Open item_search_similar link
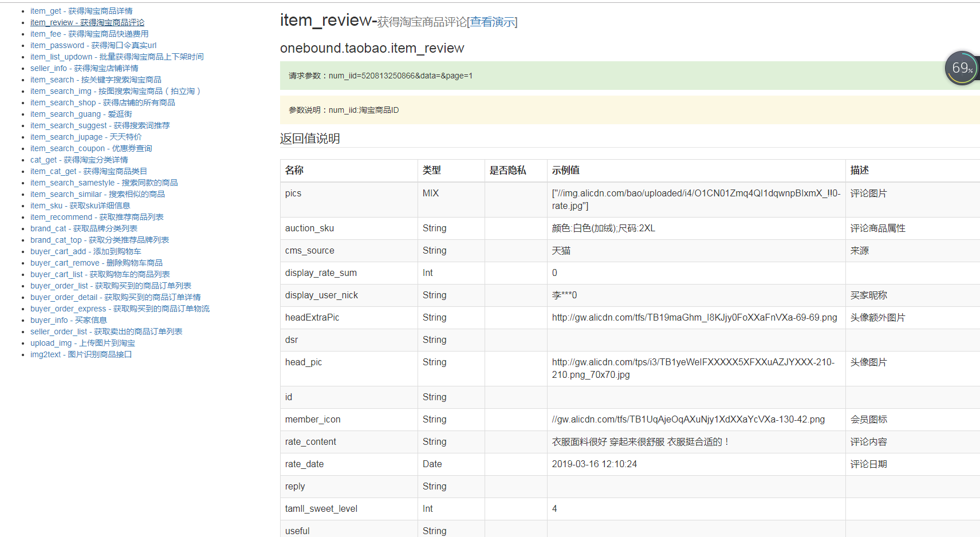The width and height of the screenshot is (980, 537). pos(97,194)
